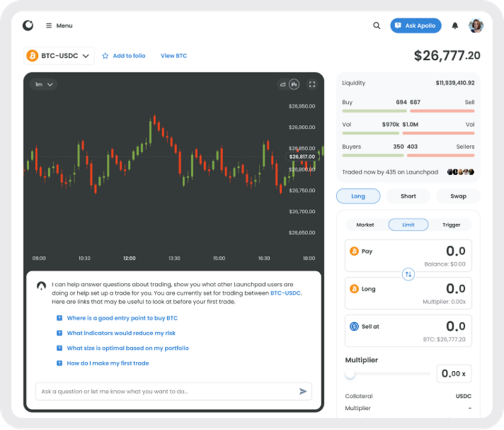Switch to line chart type icon
Image resolution: width=504 pixels, height=430 pixels.
click(283, 85)
